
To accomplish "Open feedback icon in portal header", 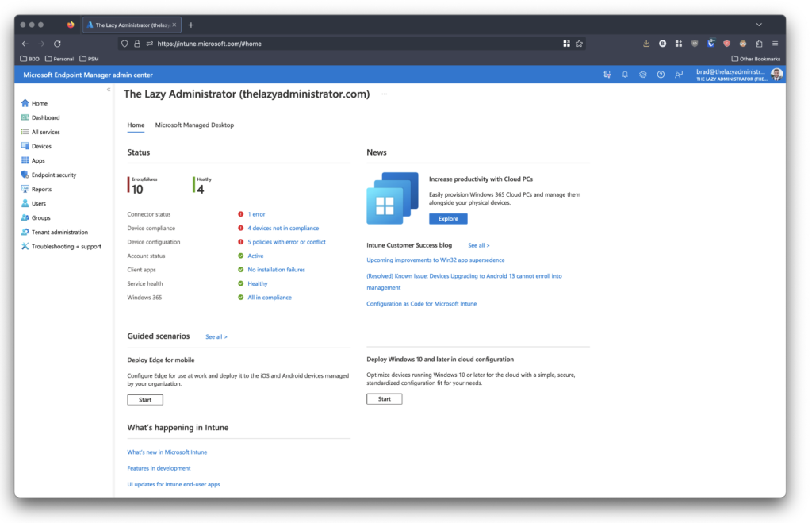I will coord(679,75).
